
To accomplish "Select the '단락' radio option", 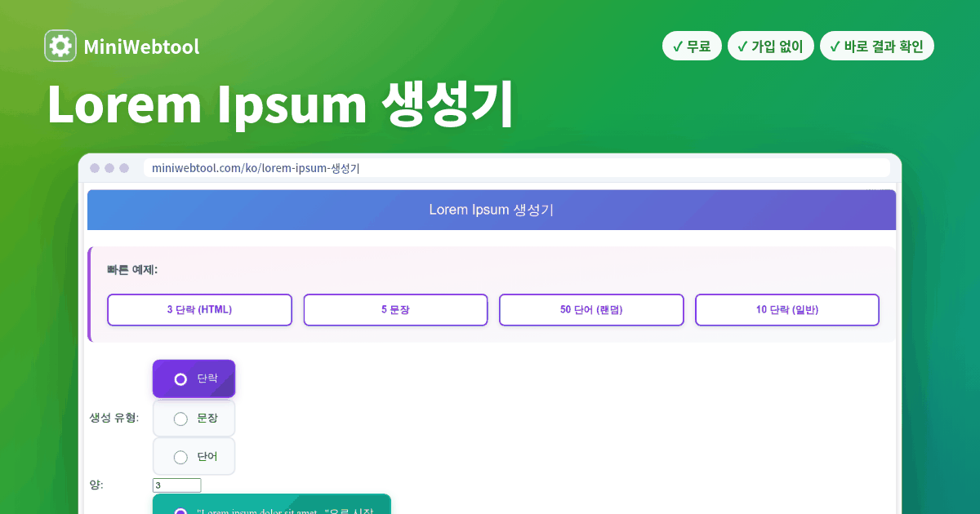I will click(194, 379).
